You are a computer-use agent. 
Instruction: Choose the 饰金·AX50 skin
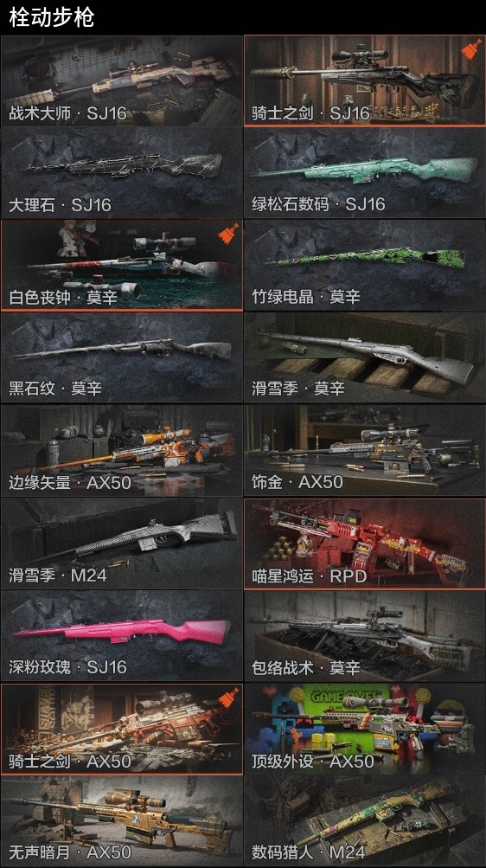coord(365,451)
